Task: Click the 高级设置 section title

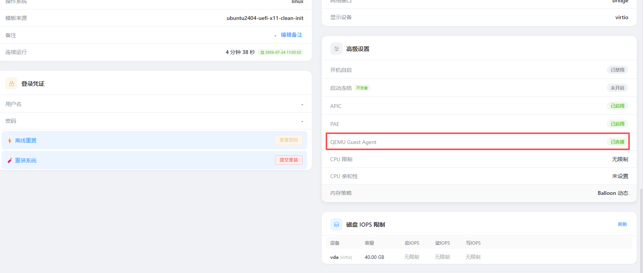Action: 358,49
